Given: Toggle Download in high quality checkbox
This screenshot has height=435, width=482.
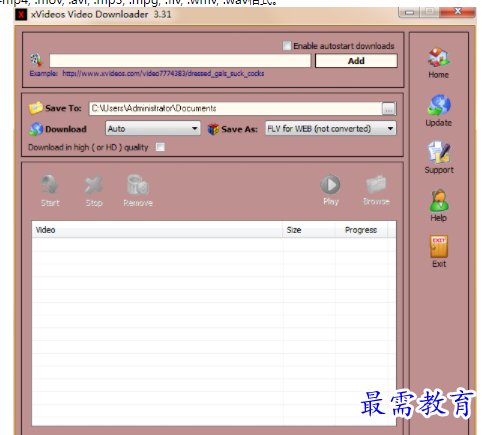Looking at the screenshot, I should pyautogui.click(x=160, y=147).
